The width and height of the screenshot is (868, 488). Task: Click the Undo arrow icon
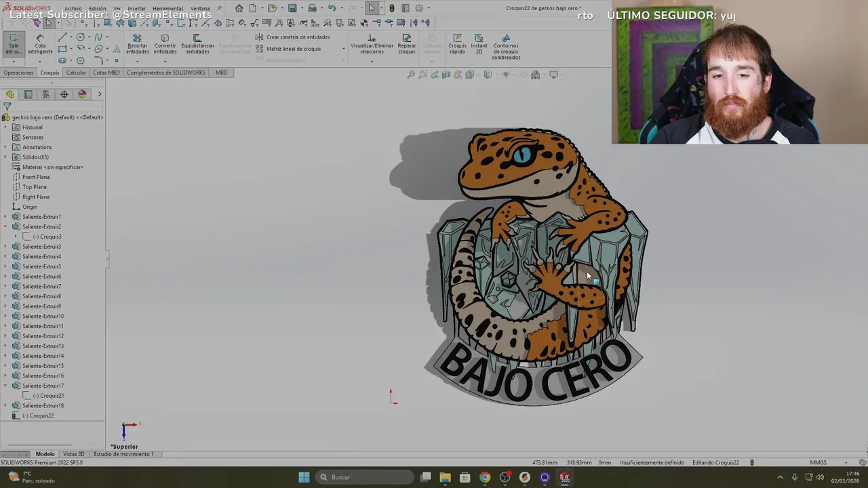[x=332, y=8]
